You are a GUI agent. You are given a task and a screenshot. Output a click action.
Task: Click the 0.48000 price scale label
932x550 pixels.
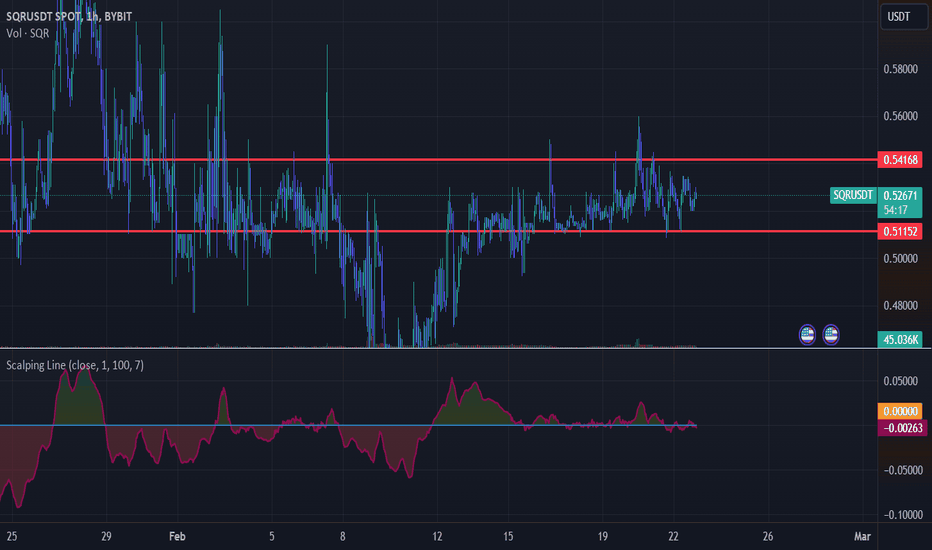(x=900, y=305)
